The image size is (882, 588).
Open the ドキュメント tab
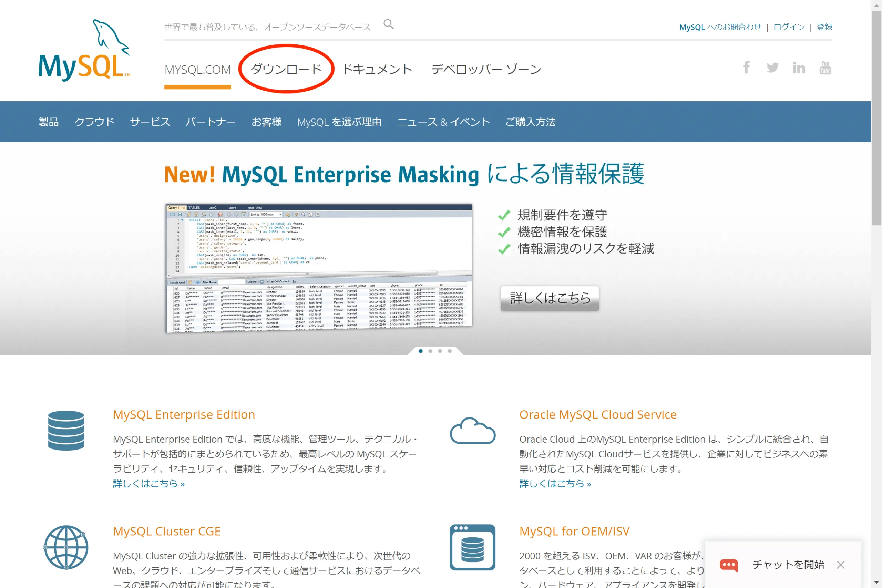[x=377, y=69]
